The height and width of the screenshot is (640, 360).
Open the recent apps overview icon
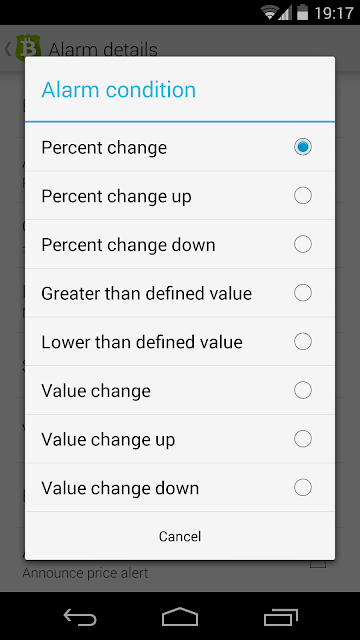pos(280,617)
